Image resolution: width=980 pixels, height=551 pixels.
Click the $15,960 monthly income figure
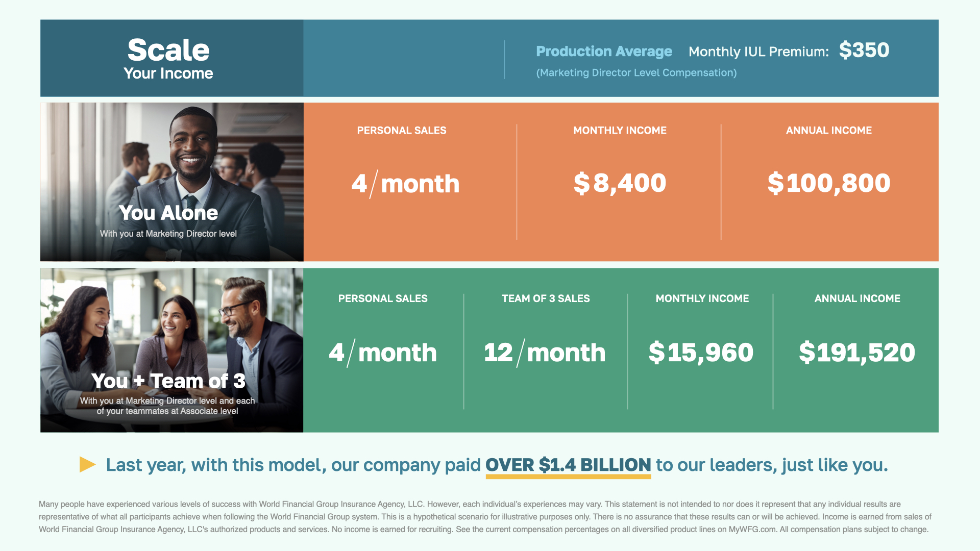tap(701, 352)
